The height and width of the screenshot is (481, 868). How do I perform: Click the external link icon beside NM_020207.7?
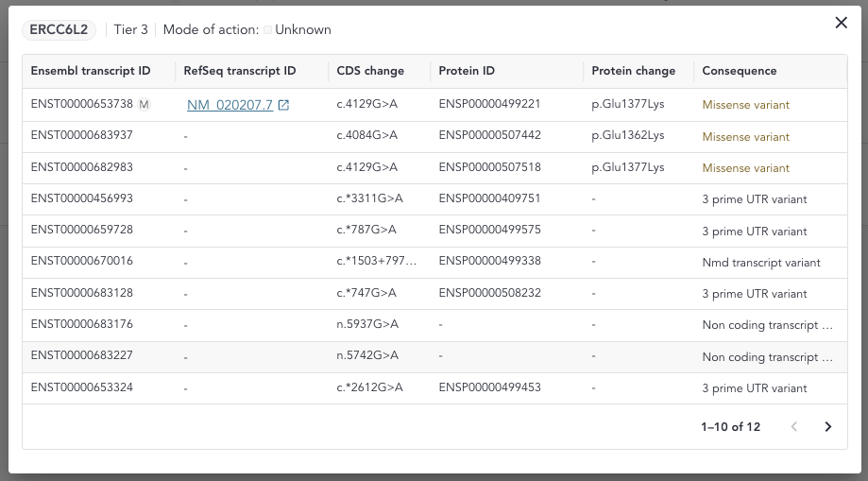pos(283,105)
